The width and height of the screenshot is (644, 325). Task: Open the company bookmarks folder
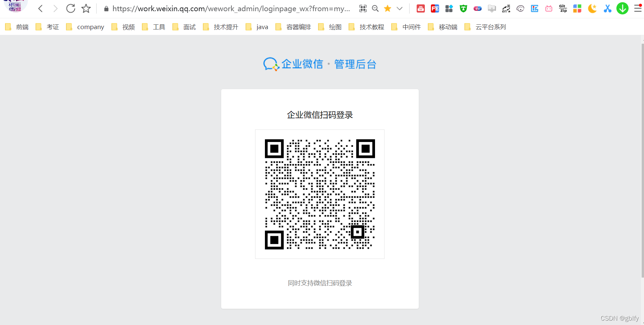pos(85,27)
